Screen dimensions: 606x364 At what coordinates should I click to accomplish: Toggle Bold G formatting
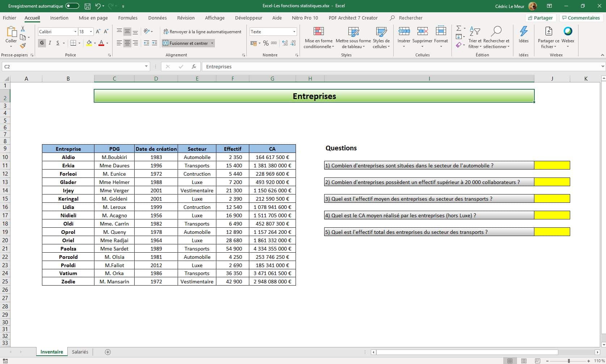coord(42,43)
